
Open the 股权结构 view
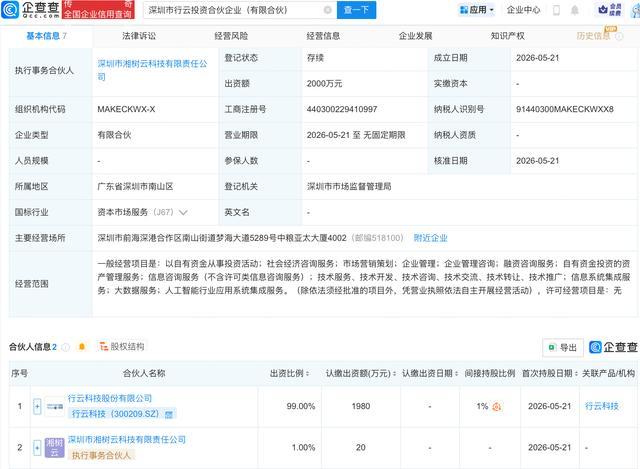tap(122, 347)
